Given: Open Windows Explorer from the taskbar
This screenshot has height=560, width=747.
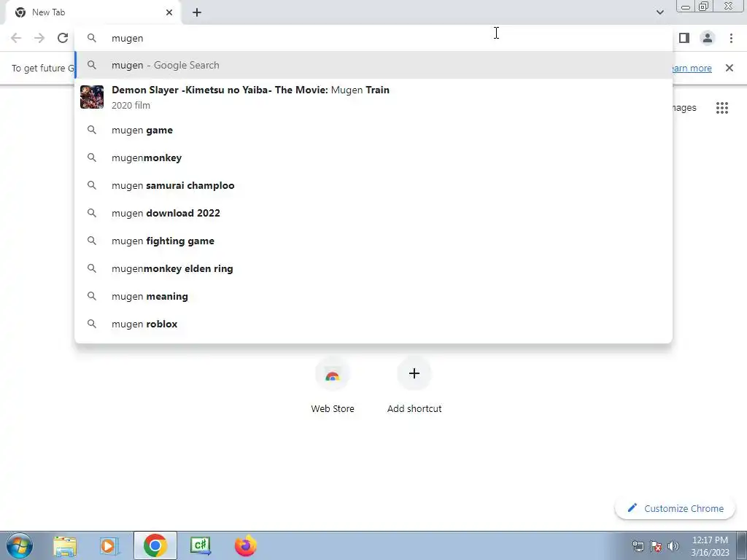Looking at the screenshot, I should click(65, 545).
